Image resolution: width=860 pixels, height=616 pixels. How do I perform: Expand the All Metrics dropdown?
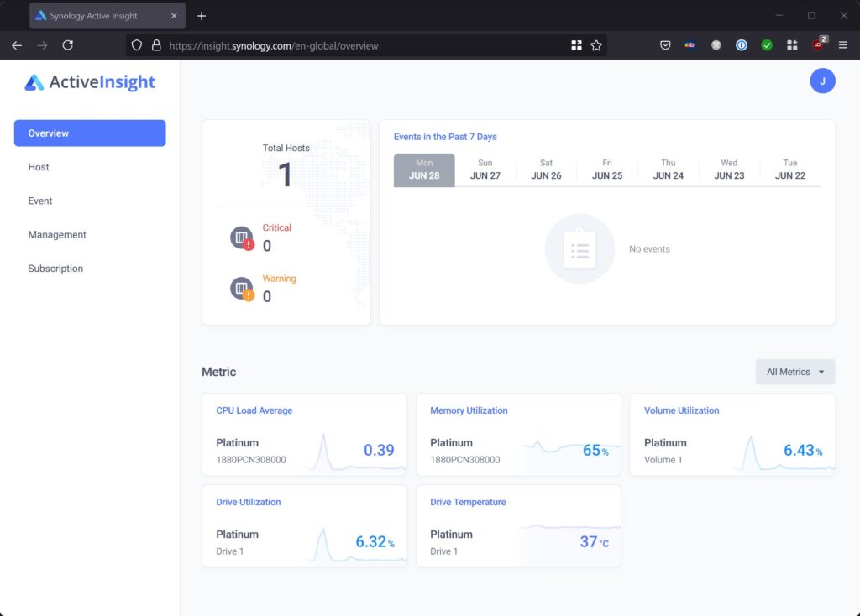(x=795, y=372)
